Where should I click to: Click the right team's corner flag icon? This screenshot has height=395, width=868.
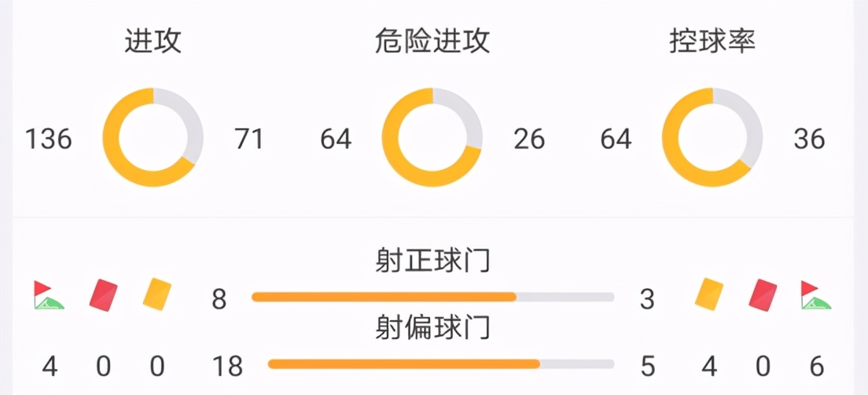click(816, 295)
